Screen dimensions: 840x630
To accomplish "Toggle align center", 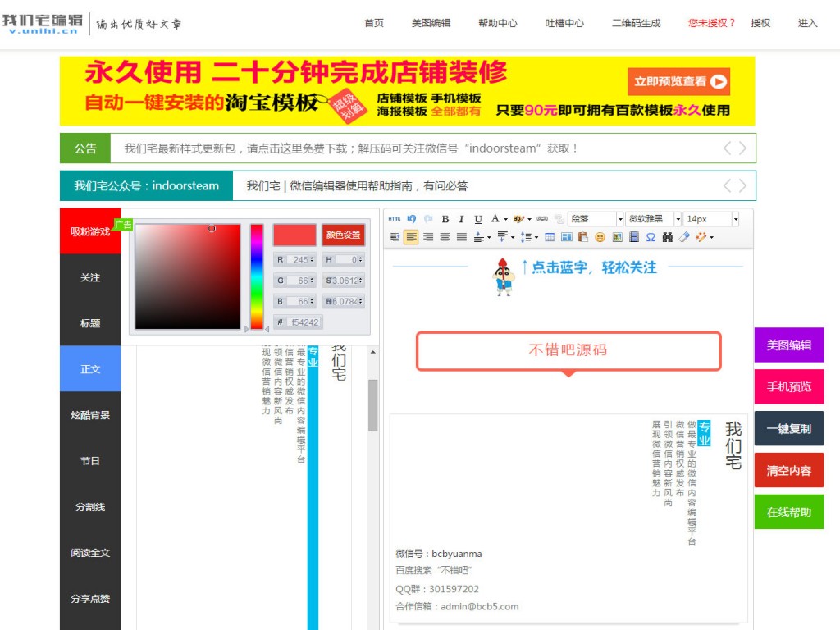I will tap(445, 237).
